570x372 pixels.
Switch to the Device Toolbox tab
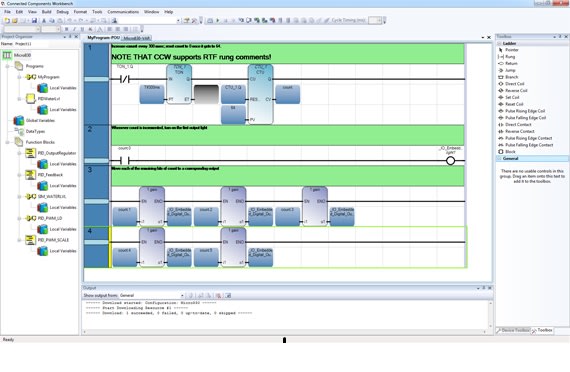513,330
